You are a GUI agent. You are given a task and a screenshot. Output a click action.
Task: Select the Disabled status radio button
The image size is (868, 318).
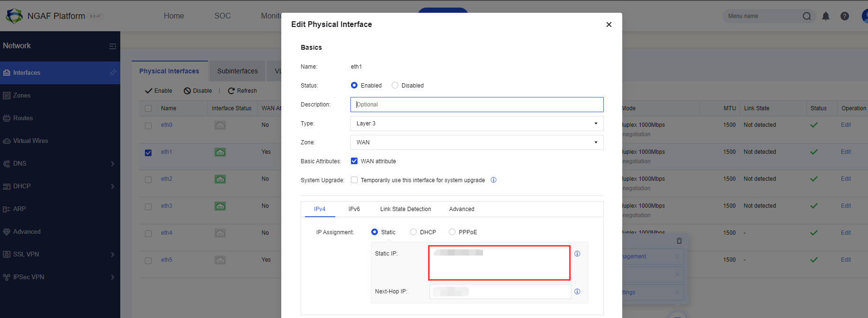[395, 86]
